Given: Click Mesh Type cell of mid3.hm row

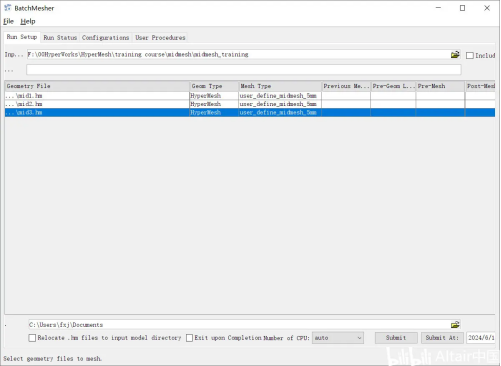Looking at the screenshot, I should click(x=280, y=112).
